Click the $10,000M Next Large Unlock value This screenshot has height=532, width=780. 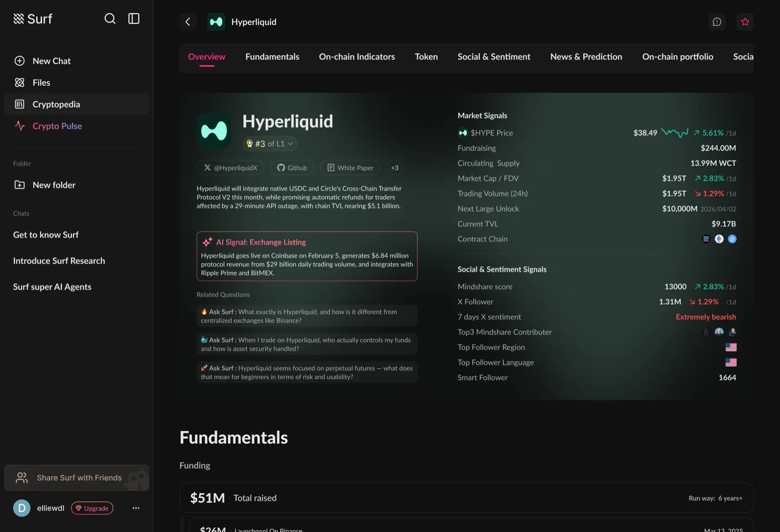pos(680,209)
